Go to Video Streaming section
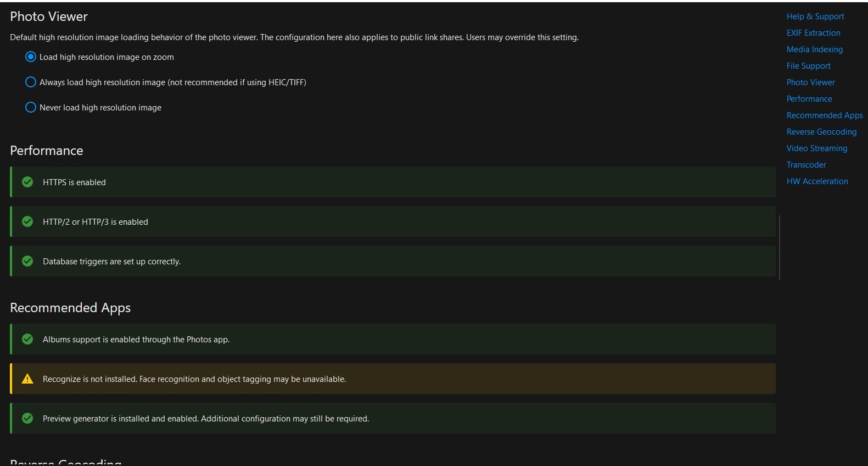Image resolution: width=868 pixels, height=466 pixels. (x=816, y=148)
